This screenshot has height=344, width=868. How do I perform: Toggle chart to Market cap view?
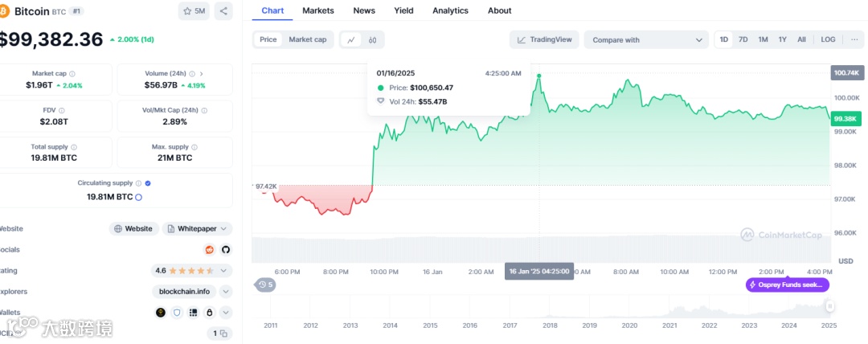(x=308, y=39)
